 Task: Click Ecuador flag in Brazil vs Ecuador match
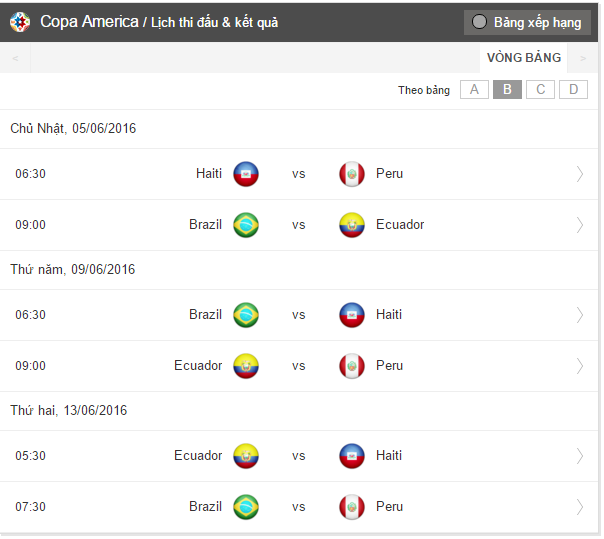click(x=352, y=225)
